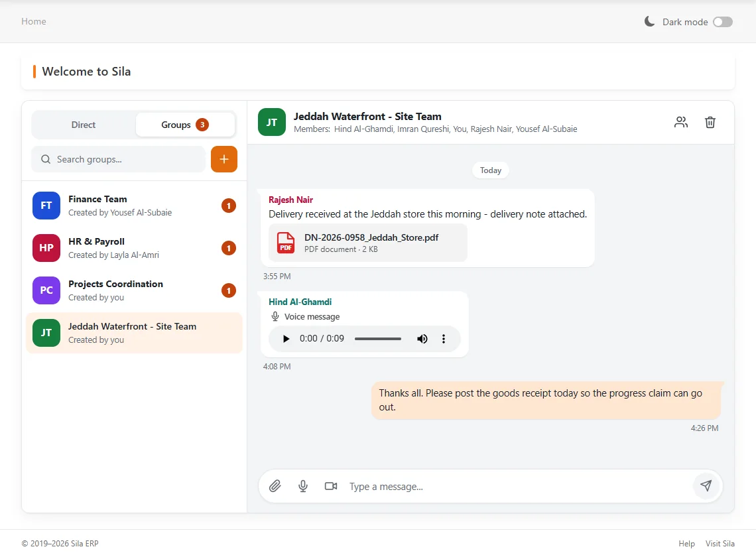Click the red PDF file icon
756x557 pixels.
286,243
